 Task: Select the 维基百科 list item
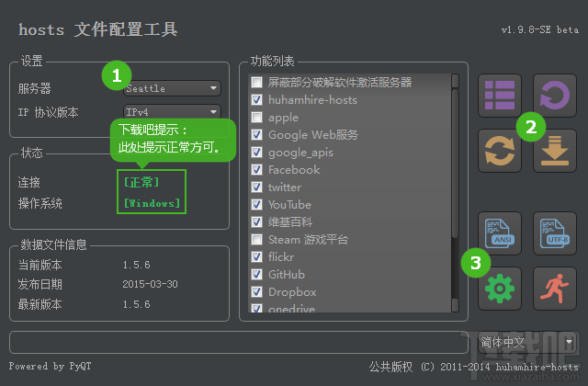pos(289,222)
